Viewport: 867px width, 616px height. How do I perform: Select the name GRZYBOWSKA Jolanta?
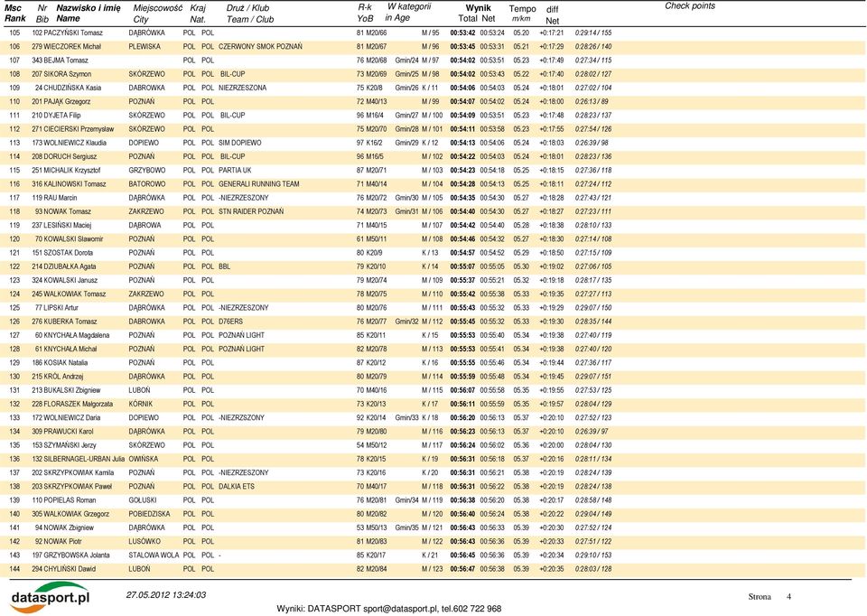pos(76,555)
